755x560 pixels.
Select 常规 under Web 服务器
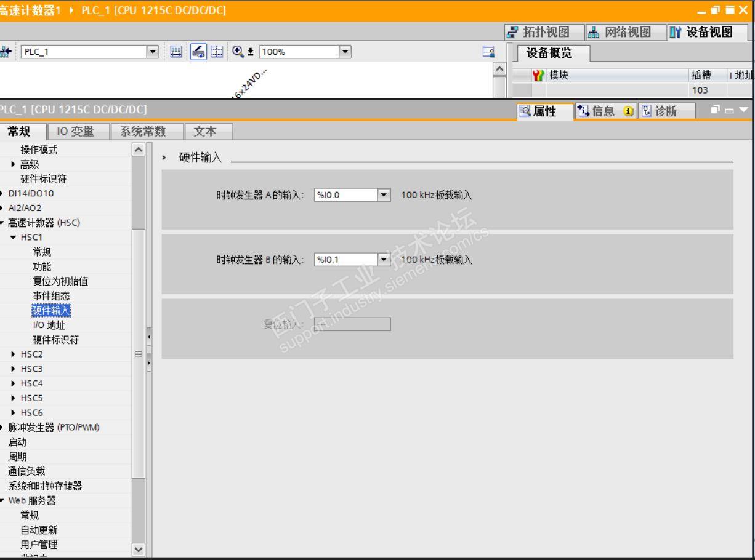(x=30, y=515)
